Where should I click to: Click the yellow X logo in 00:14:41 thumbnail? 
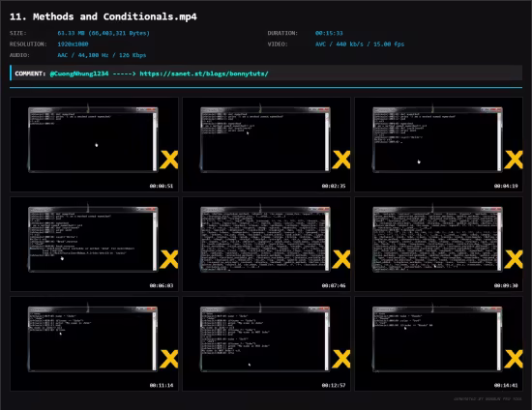[514, 359]
